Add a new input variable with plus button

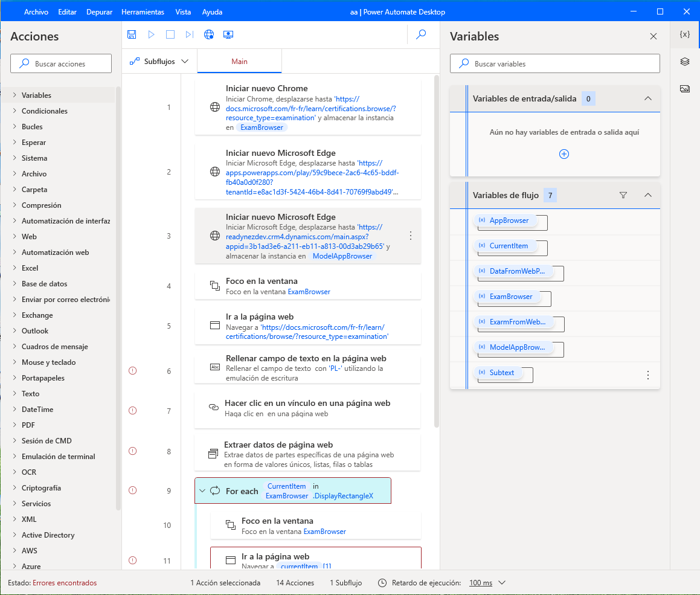pyautogui.click(x=564, y=154)
